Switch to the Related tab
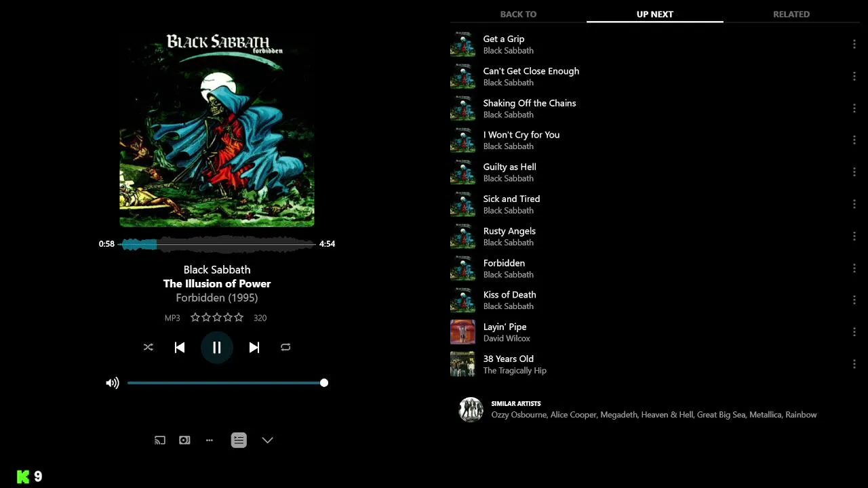Image resolution: width=868 pixels, height=488 pixels. pyautogui.click(x=791, y=14)
